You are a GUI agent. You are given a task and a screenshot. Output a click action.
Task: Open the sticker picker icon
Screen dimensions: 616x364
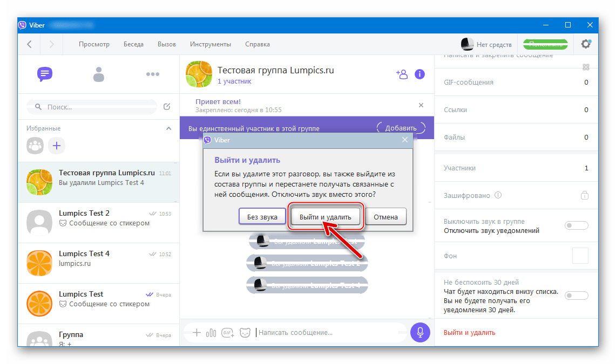[245, 333]
